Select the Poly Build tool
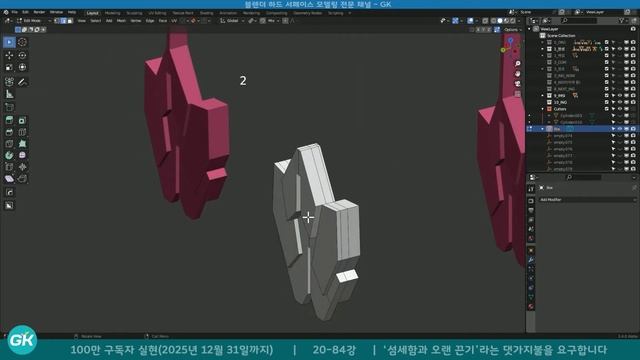Image resolution: width=640 pixels, height=360 pixels. point(22,144)
